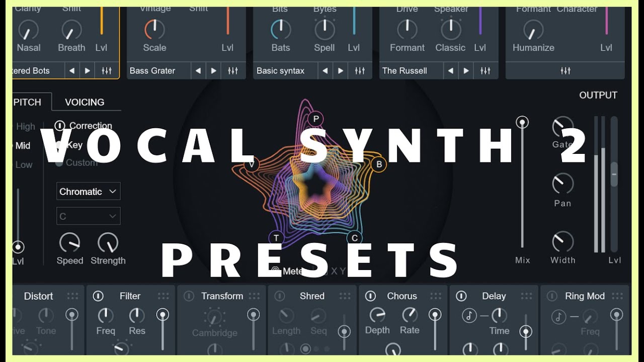This screenshot has height=362, width=644.
Task: Click the Ring Mod note sync icon
Action: click(558, 316)
